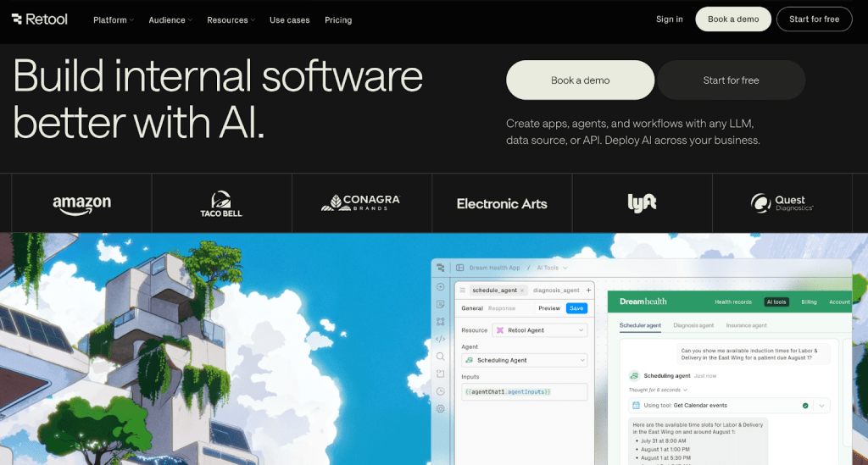Click the Quest Diagnostics logo
The height and width of the screenshot is (465, 868).
point(782,203)
